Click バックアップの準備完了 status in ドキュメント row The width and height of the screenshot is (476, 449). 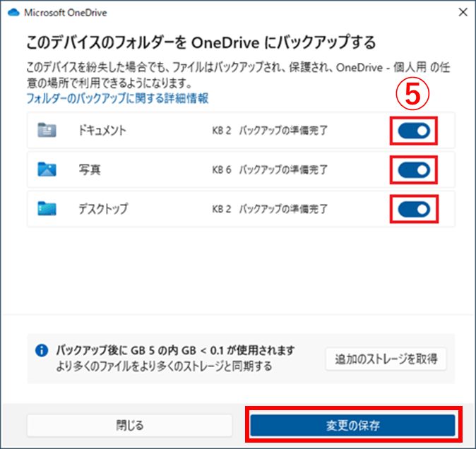pyautogui.click(x=283, y=131)
